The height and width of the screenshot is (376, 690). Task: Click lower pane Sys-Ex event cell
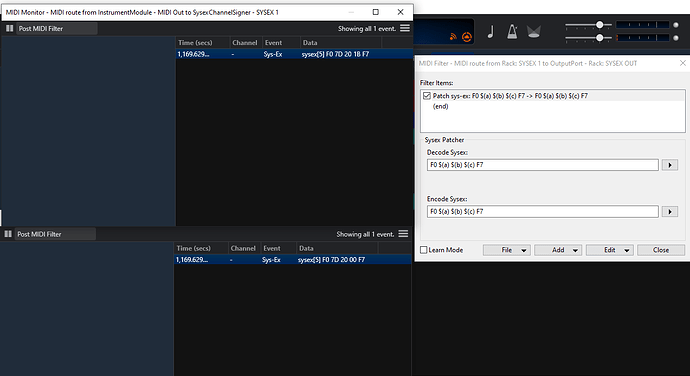[x=271, y=260]
